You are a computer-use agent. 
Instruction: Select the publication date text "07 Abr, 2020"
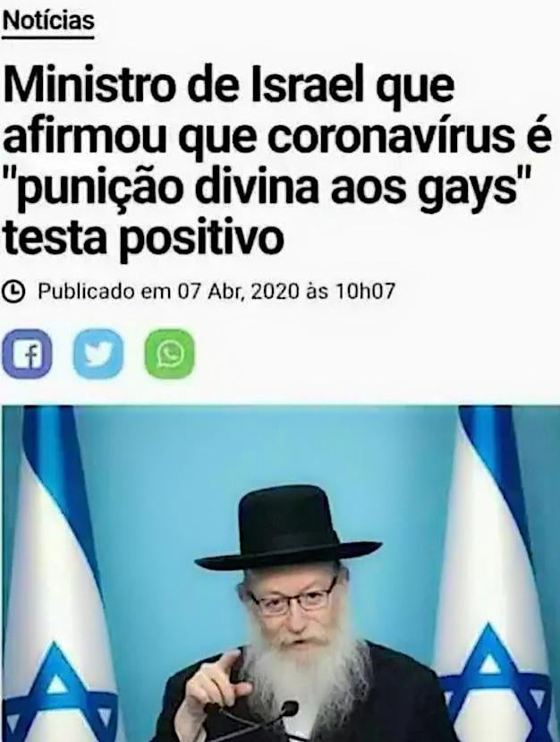point(238,292)
